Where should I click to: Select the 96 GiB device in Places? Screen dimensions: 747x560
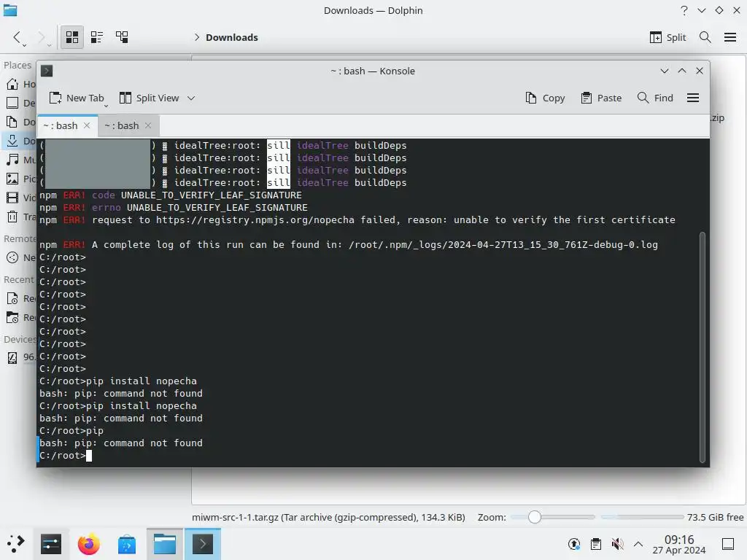click(21, 357)
